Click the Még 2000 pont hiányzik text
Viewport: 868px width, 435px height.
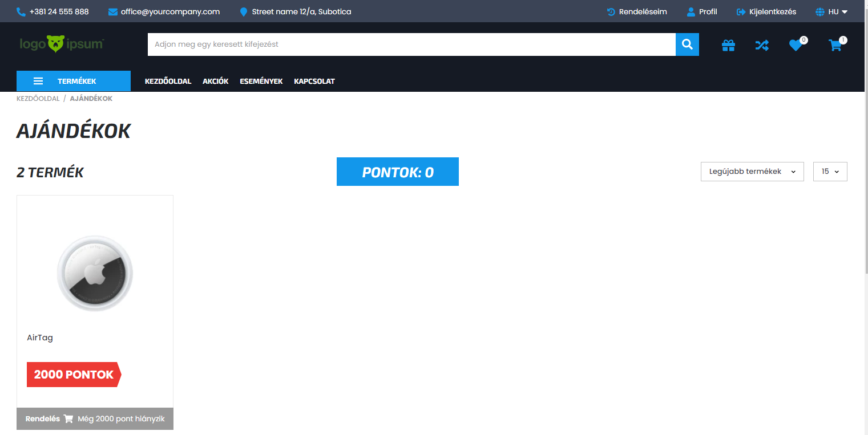click(x=121, y=419)
